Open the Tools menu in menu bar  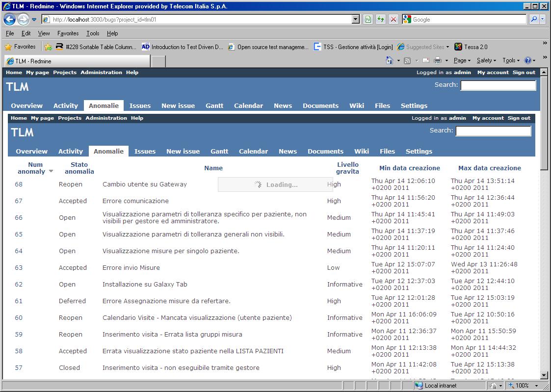coord(92,33)
